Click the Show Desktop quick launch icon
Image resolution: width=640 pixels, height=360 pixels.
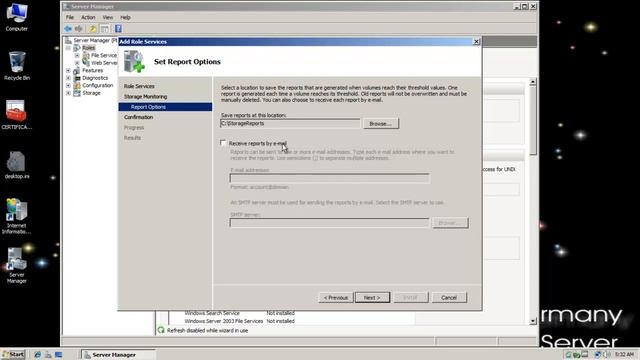pos(58,355)
